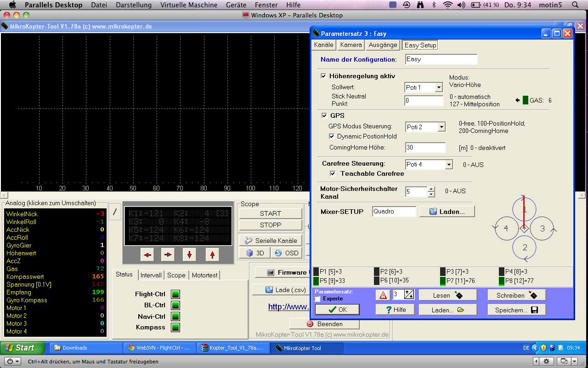Switch to the Motortest tab

tap(205, 275)
